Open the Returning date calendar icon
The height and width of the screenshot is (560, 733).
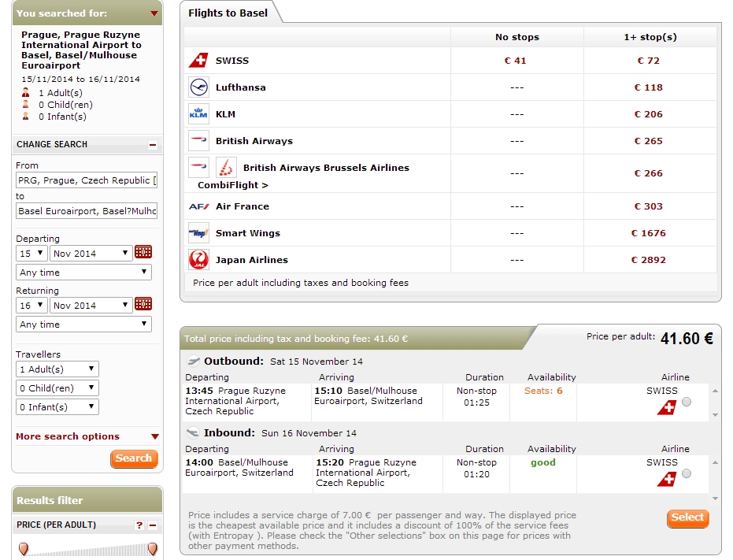point(143,304)
